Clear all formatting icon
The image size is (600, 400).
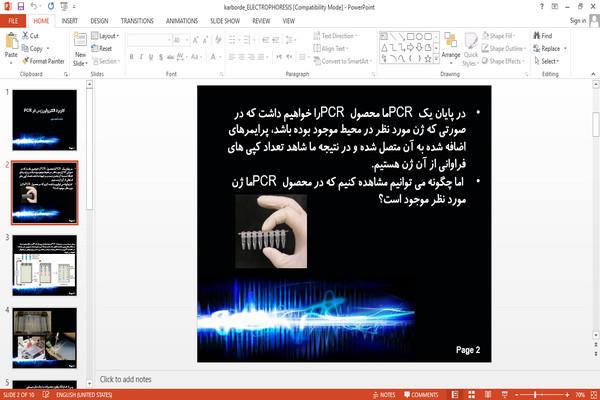pos(218,40)
